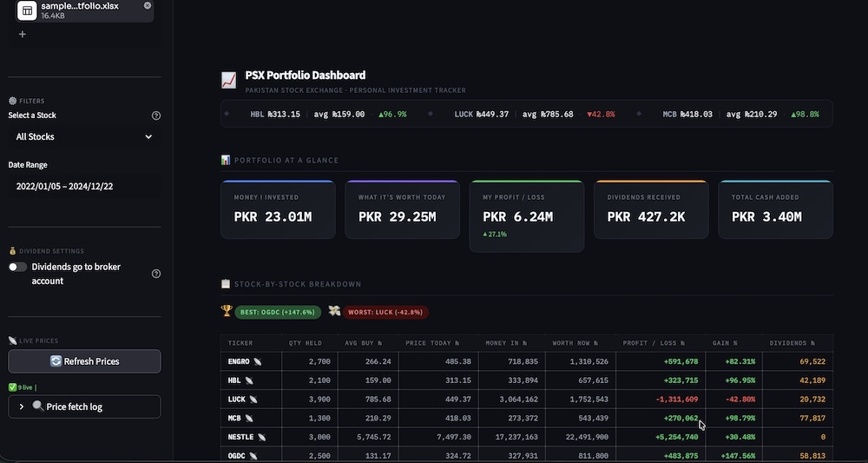The height and width of the screenshot is (463, 868).
Task: Click the BEST: OGDC green badge
Action: tap(278, 312)
